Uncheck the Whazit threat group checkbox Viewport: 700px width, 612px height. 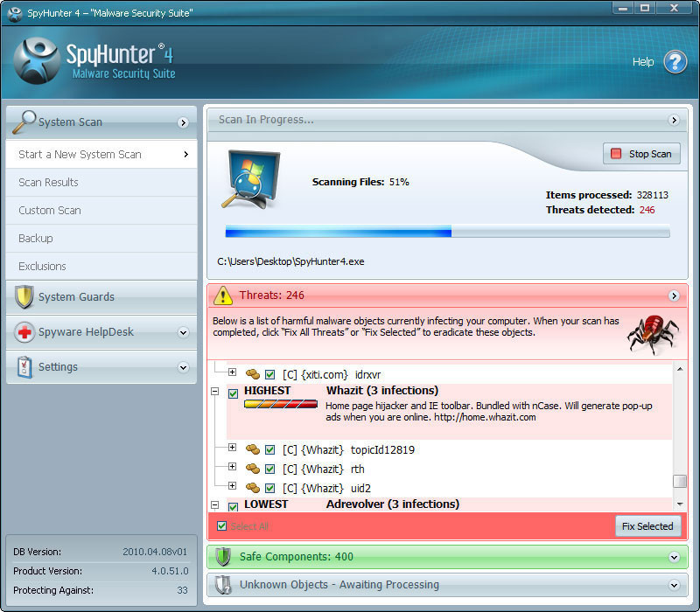click(233, 393)
